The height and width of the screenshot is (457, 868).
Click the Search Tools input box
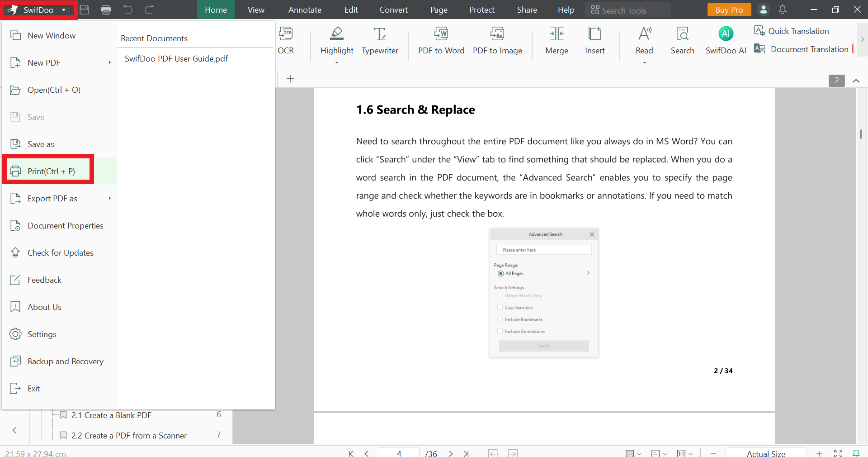click(627, 10)
